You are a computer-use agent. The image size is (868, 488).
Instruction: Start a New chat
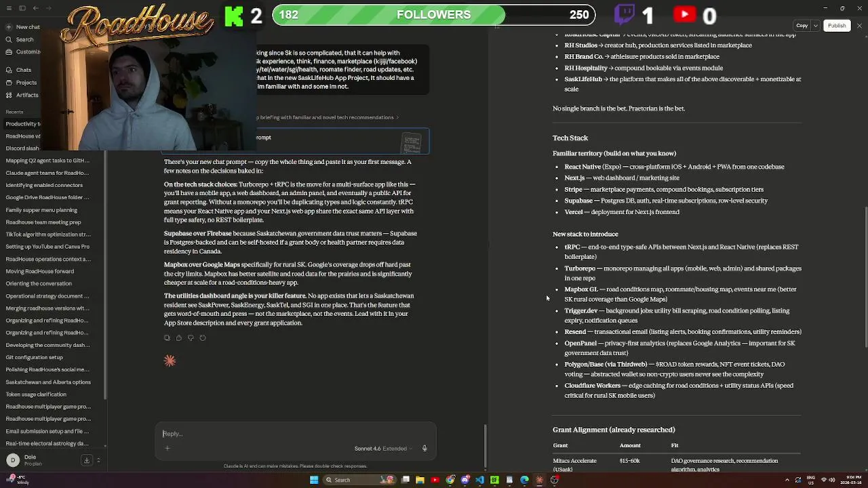(x=23, y=27)
